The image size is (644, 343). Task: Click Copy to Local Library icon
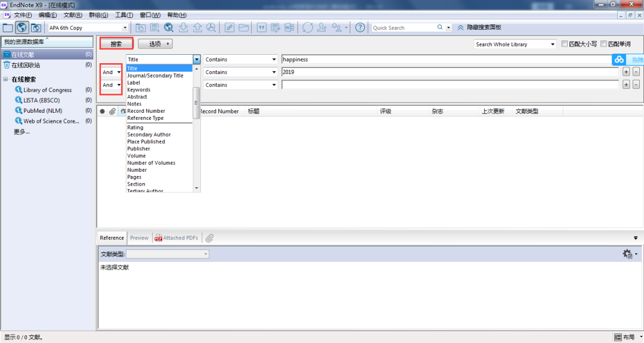[141, 27]
